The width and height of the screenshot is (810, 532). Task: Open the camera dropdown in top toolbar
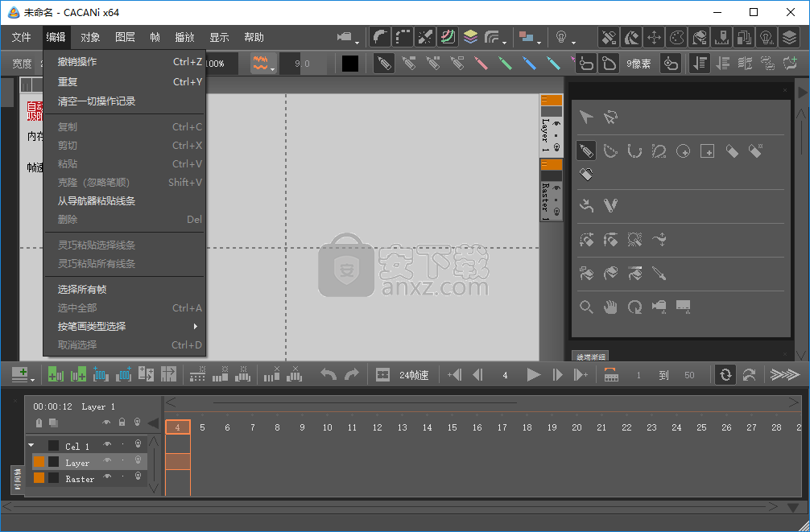point(348,37)
